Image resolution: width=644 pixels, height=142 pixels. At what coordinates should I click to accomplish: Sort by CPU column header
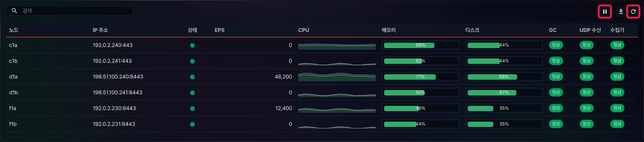click(304, 30)
